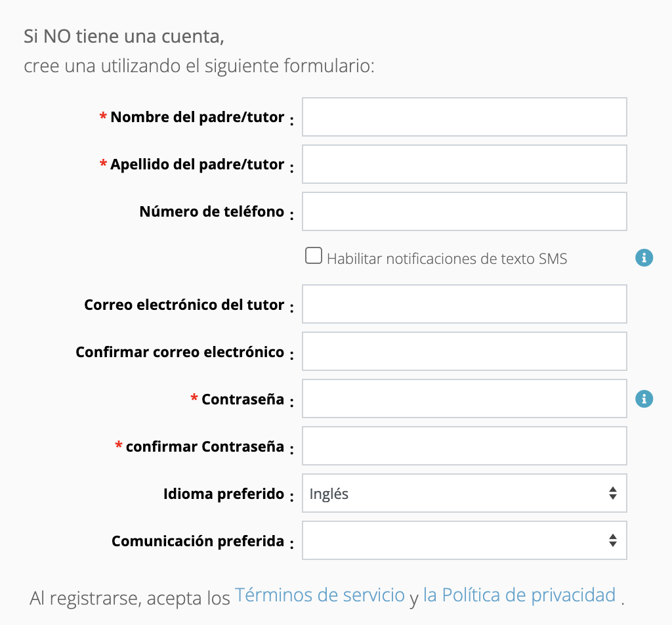Click the Habilitar notificaciones de texto SMS label

tap(447, 259)
